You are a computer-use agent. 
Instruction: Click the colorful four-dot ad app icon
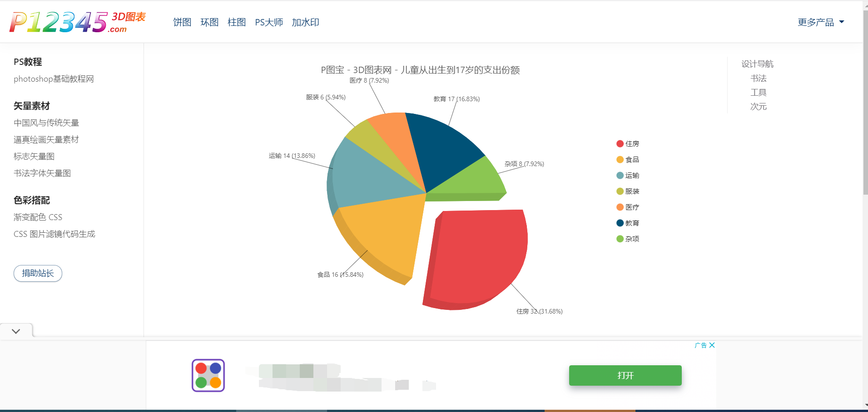click(x=208, y=375)
